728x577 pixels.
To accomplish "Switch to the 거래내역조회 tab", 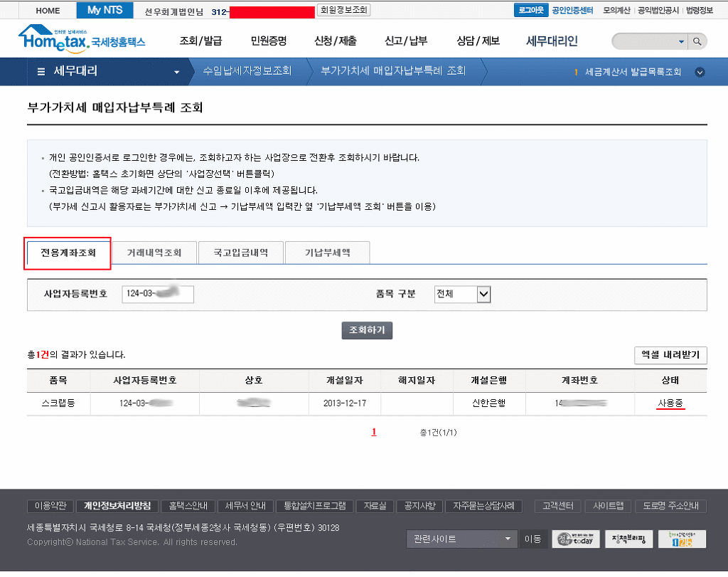I will pyautogui.click(x=154, y=253).
